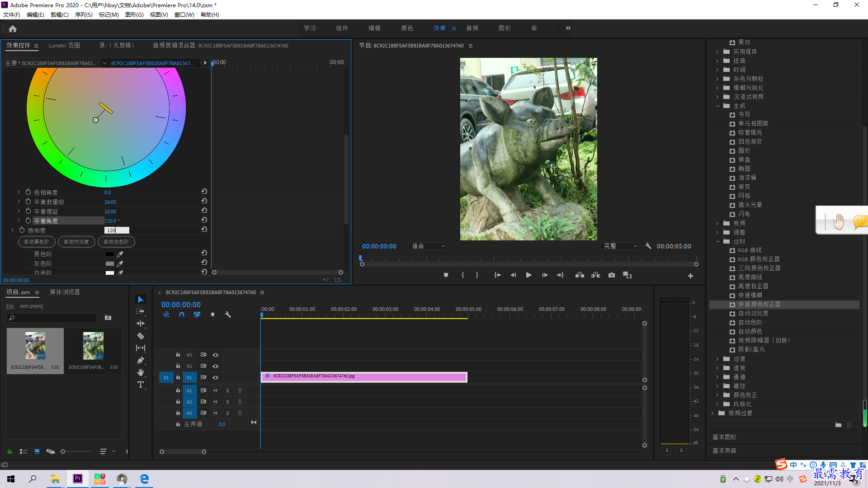868x488 pixels.
Task: Select the Track Select Forward tool
Action: (x=141, y=311)
